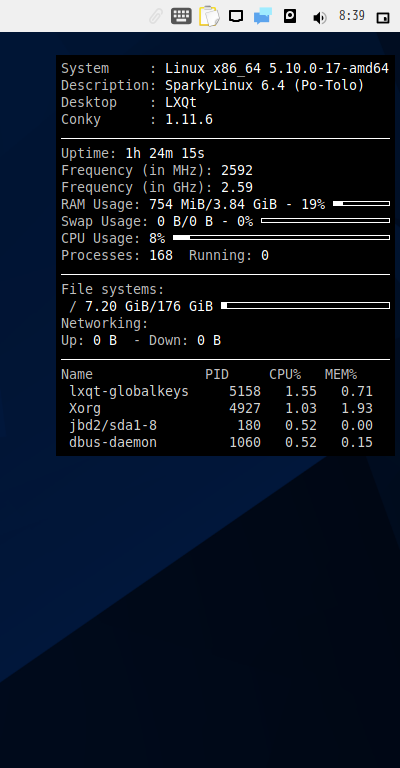Click the 8:39 panel clock
The image size is (400, 768).
click(352, 16)
